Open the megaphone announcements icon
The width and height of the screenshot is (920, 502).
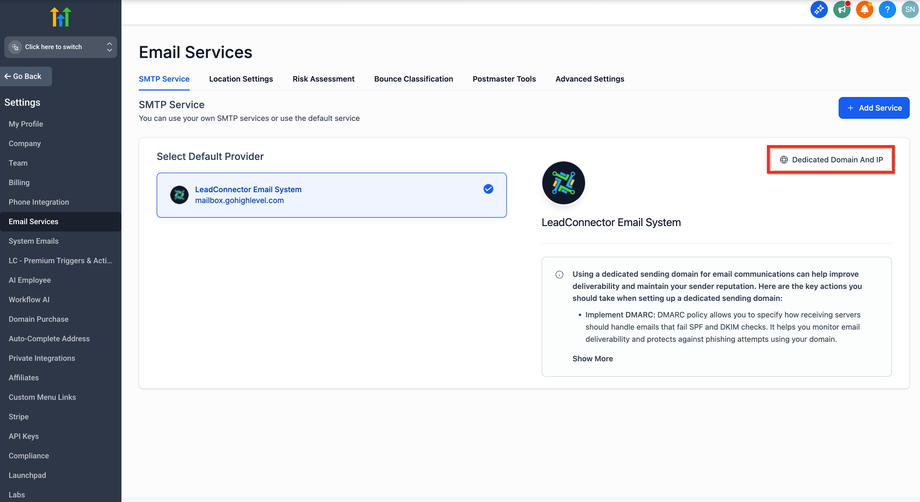point(842,10)
